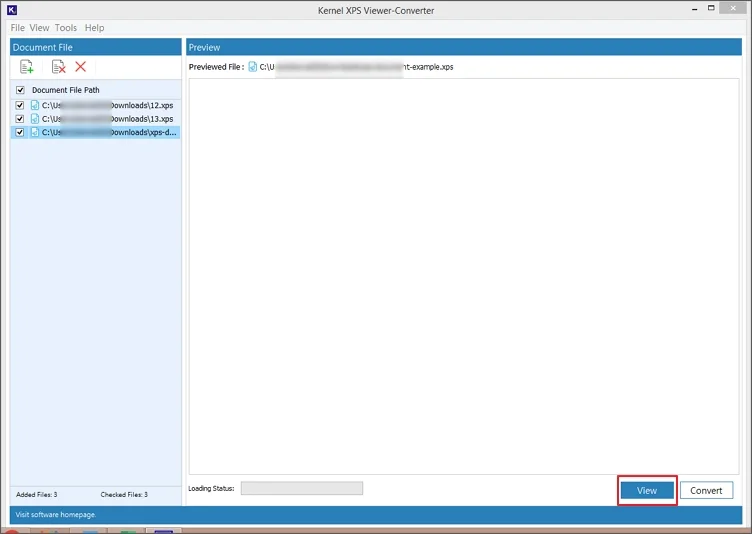Viewport: 752px width, 534px height.
Task: Click inside the empty preview area
Action: [x=464, y=276]
